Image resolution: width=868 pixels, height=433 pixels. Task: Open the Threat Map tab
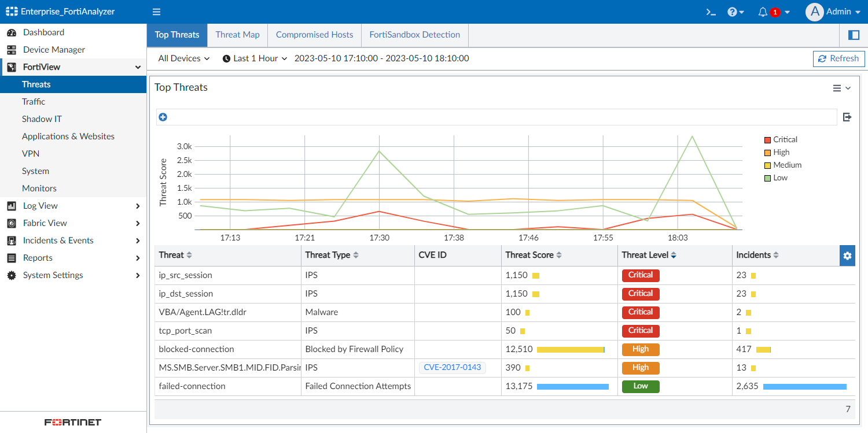[237, 35]
